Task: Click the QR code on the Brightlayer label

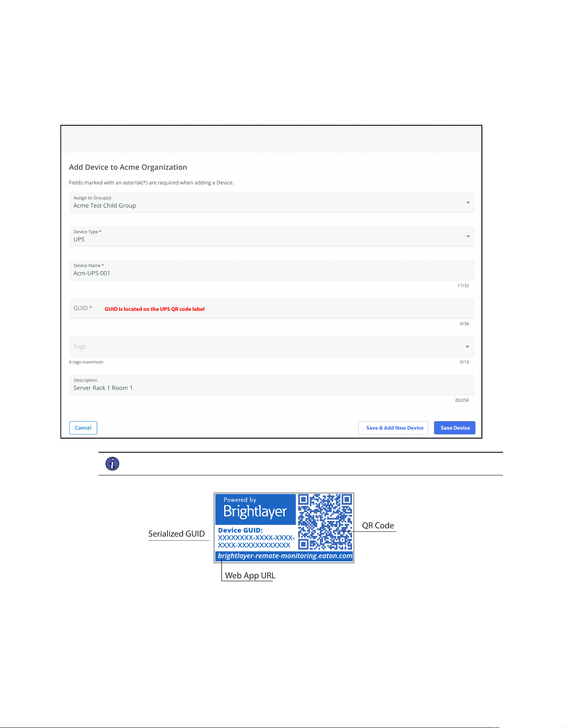Action: click(325, 522)
